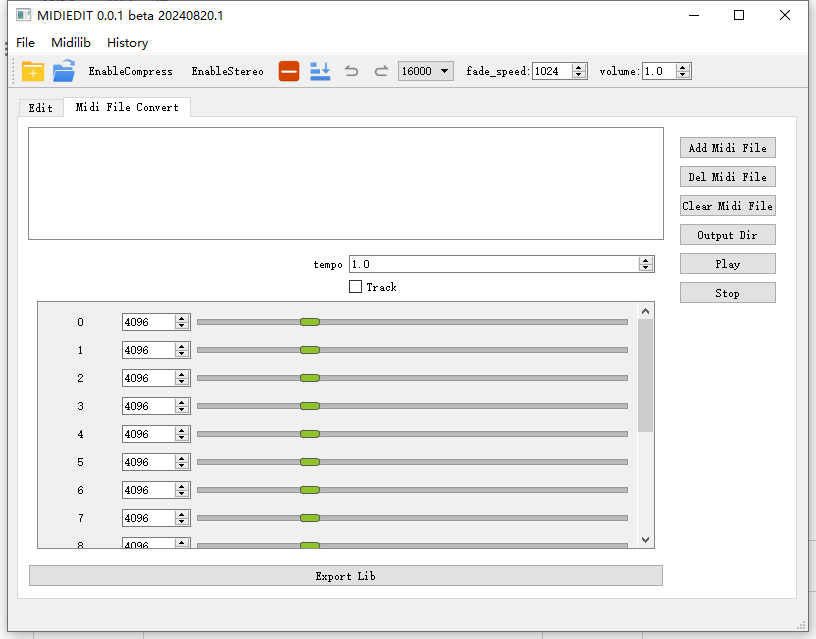Viewport: 816px width, 639px height.
Task: Maximize the MIDIEDIT window
Action: (x=739, y=16)
